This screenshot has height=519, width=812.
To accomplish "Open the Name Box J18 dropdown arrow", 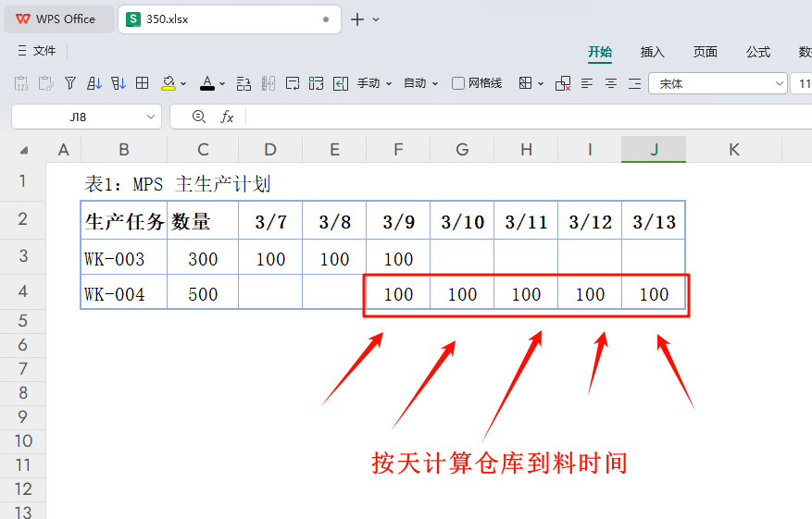I will 151,117.
